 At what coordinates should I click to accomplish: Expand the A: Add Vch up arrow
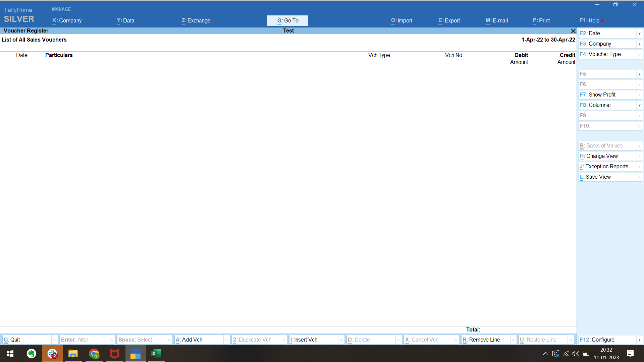pyautogui.click(x=226, y=340)
